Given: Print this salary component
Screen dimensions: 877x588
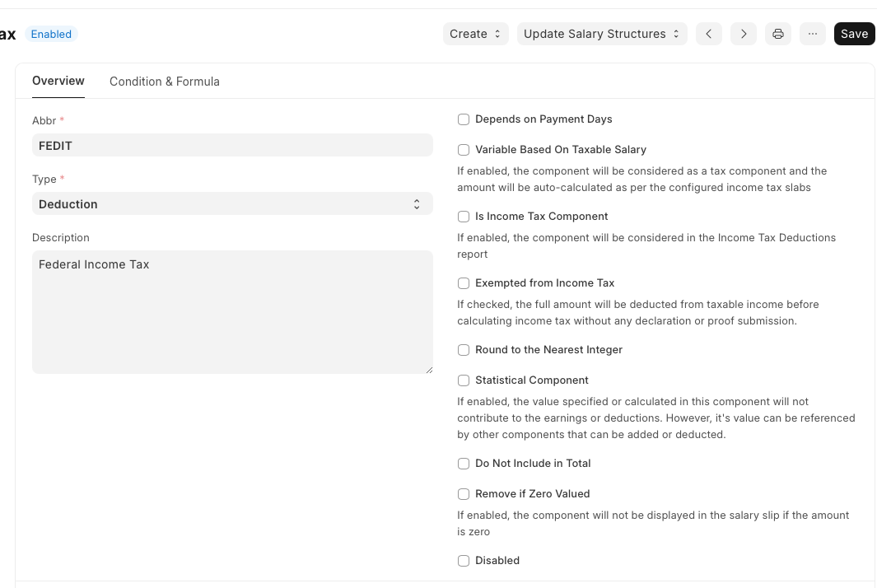Looking at the screenshot, I should point(778,34).
